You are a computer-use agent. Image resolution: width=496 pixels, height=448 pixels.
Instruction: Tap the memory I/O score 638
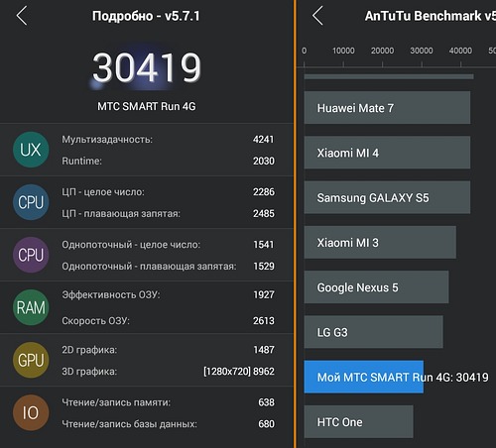pyautogui.click(x=266, y=402)
